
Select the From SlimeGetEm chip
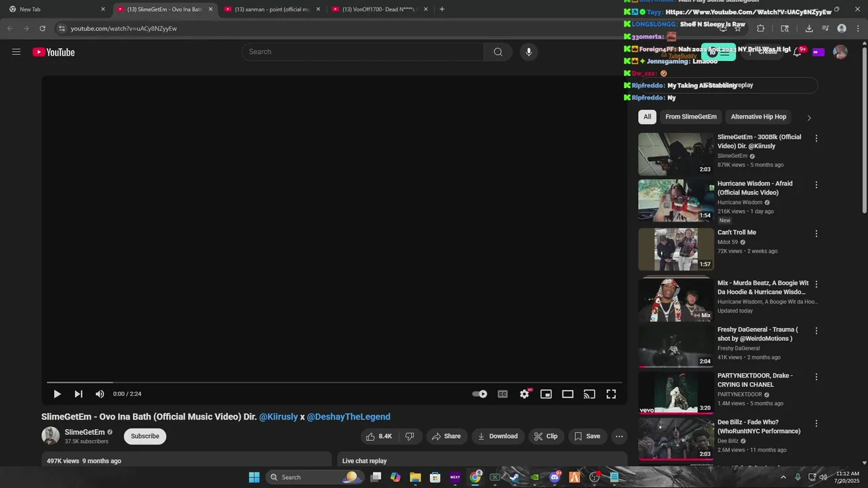tap(691, 117)
